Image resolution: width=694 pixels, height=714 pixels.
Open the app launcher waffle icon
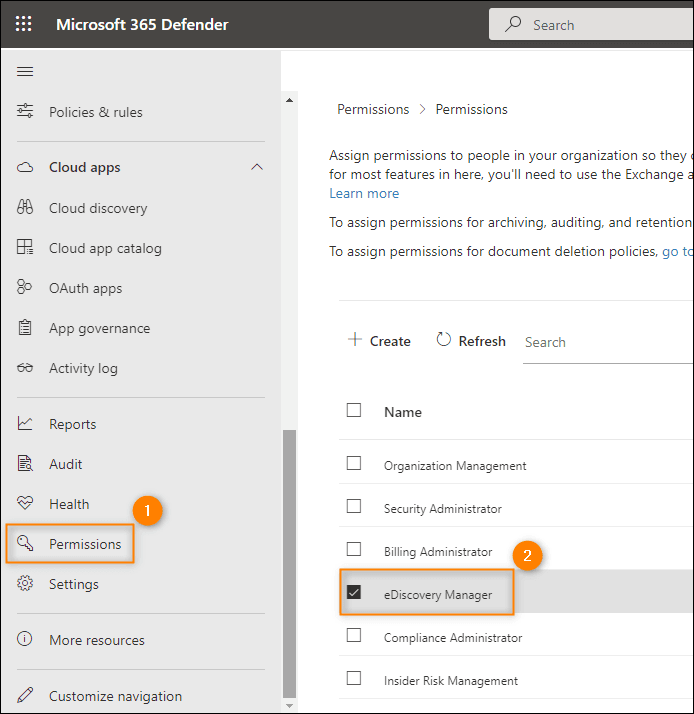24,24
